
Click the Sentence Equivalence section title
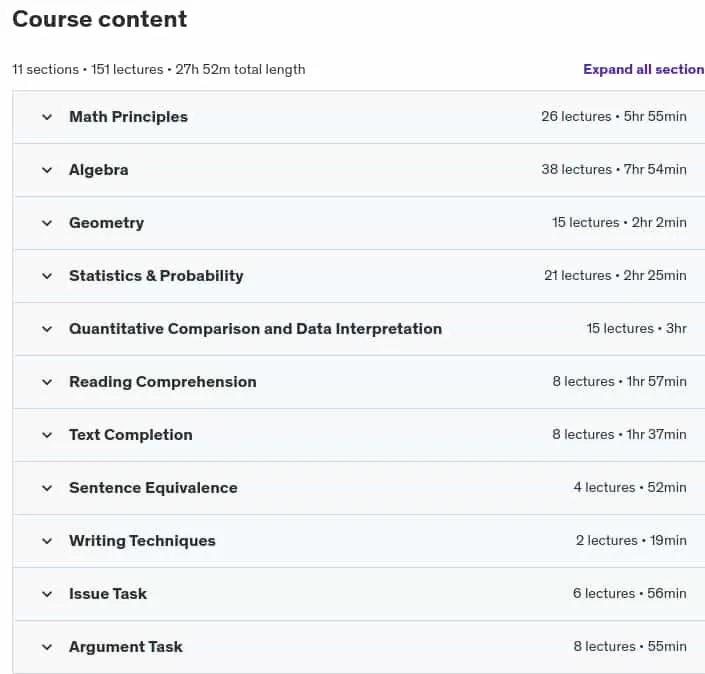[153, 488]
